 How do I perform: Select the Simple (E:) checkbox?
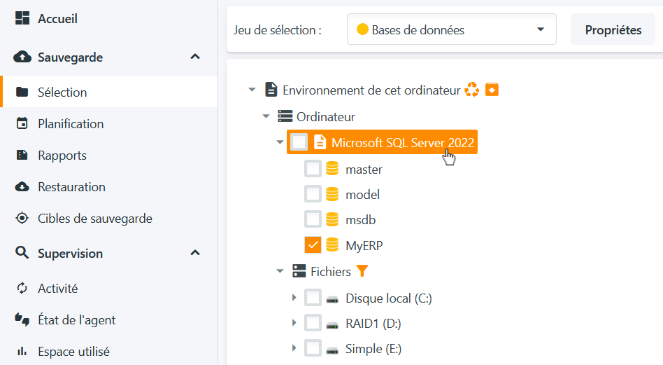coord(313,349)
